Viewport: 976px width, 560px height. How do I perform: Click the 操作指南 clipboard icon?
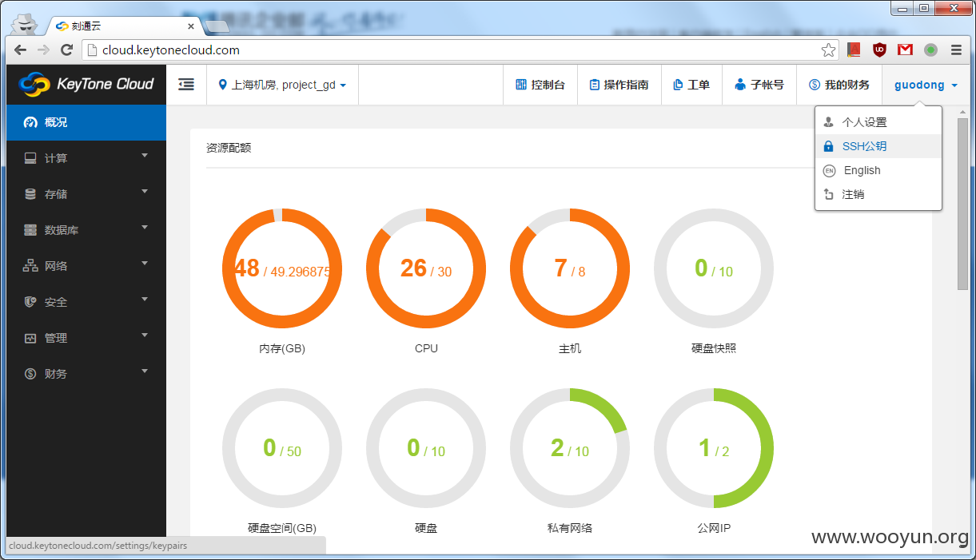594,85
